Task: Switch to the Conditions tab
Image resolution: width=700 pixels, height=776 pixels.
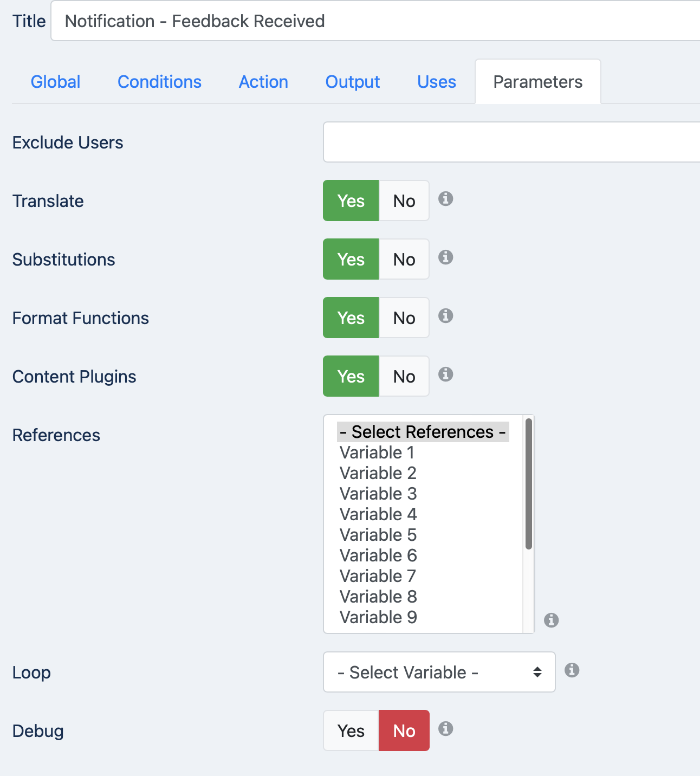Action: point(159,82)
